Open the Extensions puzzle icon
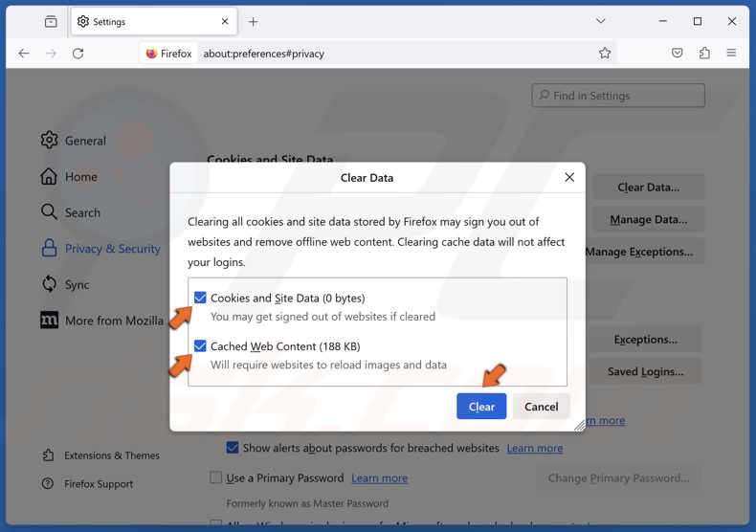 click(704, 53)
